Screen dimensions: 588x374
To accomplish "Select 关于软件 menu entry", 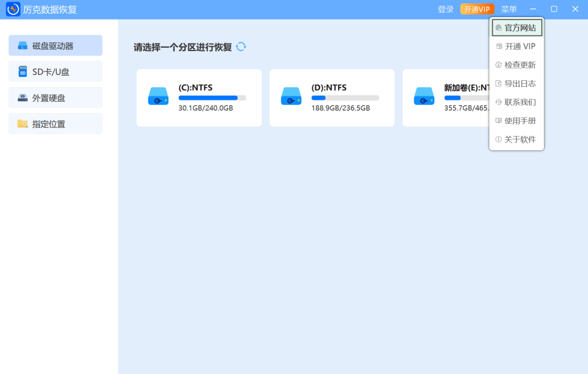I will coord(517,139).
